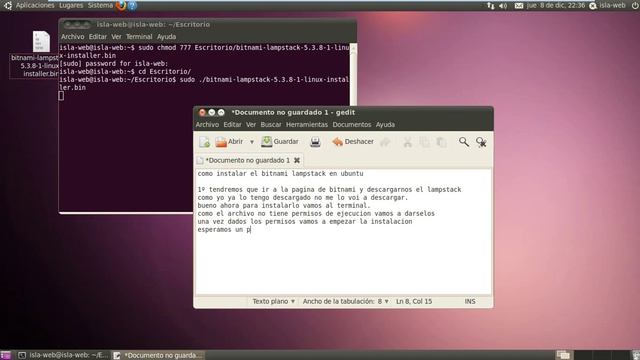Open the Lugares panel menu
Viewport: 640px width, 360px height.
pos(71,5)
